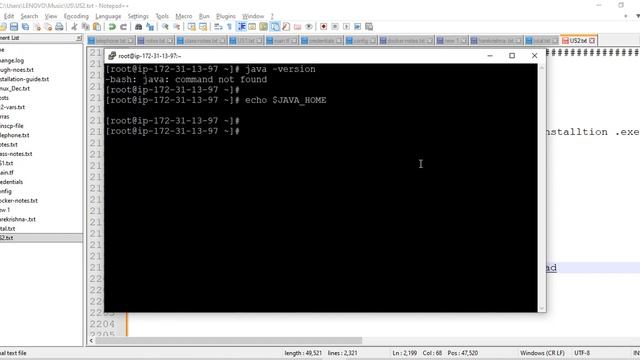Select harekrishna-.txt in the Document List
The height and width of the screenshot is (360, 640).
point(18,219)
